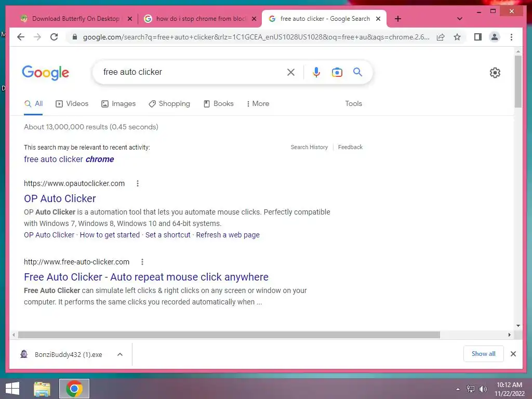Click the vertical scrollbar thumb
This screenshot has width=532, height=399.
pos(518,82)
